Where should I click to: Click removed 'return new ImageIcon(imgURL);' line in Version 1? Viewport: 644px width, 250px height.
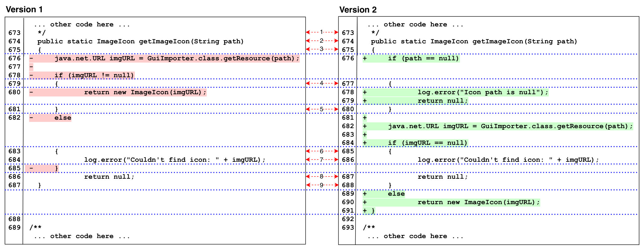coord(118,92)
